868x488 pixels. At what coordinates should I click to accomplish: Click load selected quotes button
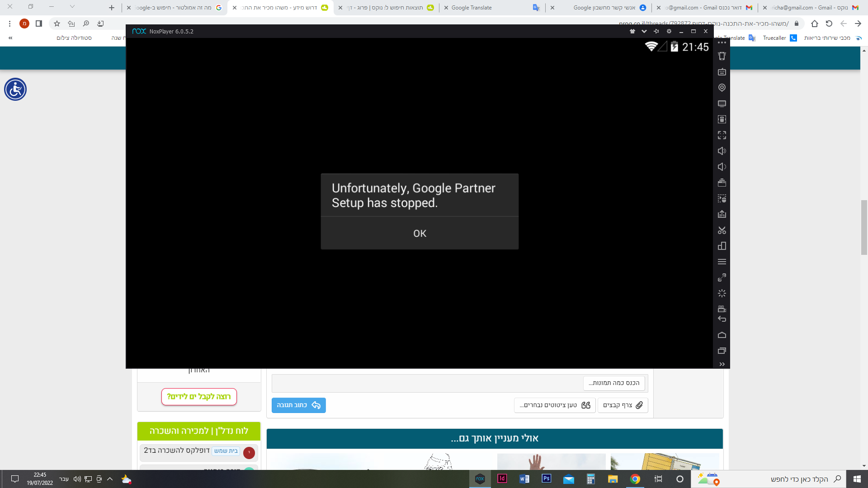(555, 405)
